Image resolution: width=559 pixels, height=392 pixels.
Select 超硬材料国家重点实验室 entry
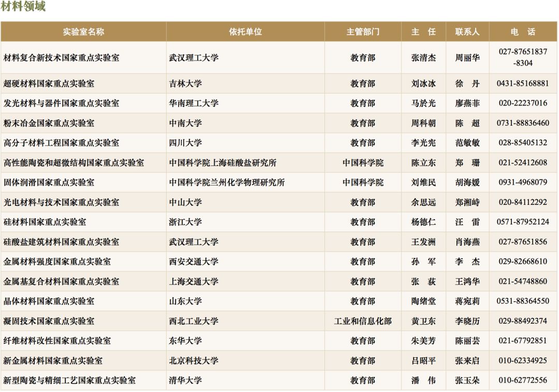coord(49,83)
